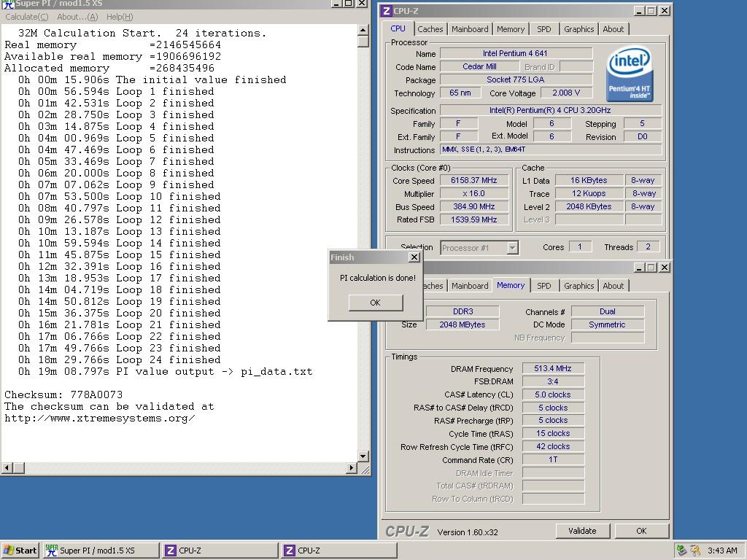Click the CAS# Latency 5.0 clocks value
Image resolution: width=747 pixels, height=560 pixels.
(553, 394)
